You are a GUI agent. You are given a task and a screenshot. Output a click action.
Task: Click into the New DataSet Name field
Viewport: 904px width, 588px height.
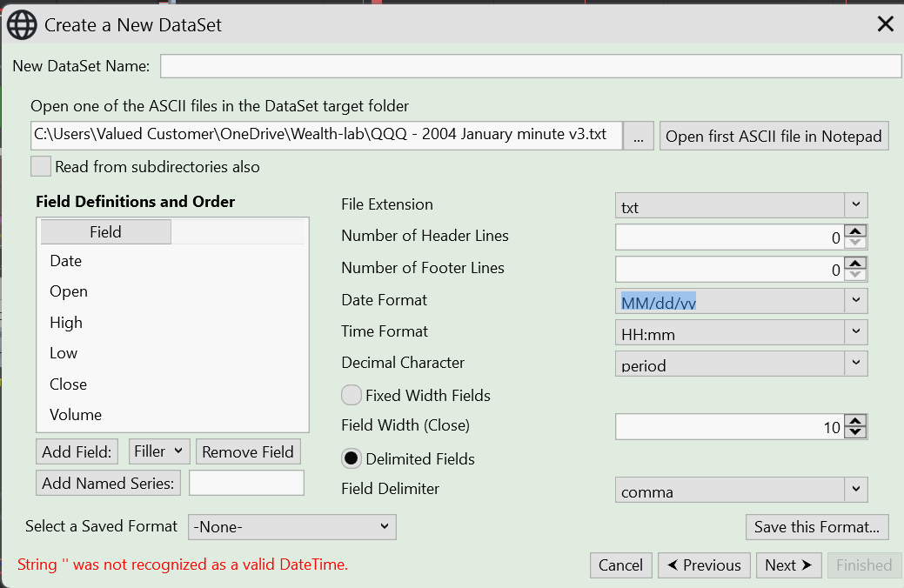pos(531,66)
